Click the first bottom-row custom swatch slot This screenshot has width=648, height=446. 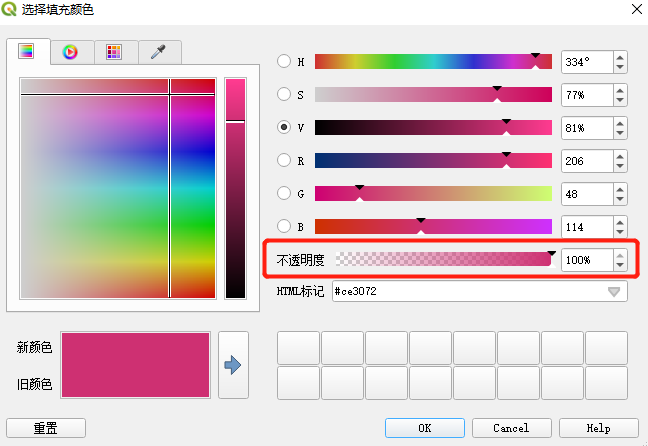point(298,383)
